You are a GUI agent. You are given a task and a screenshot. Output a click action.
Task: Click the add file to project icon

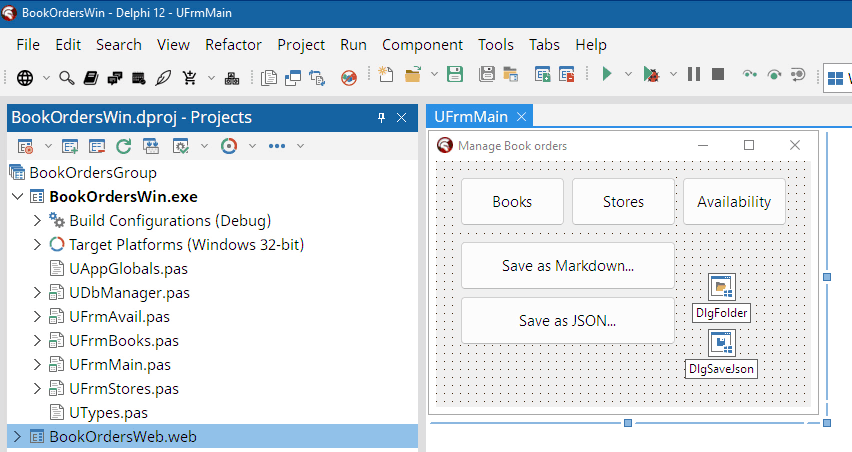coord(542,74)
